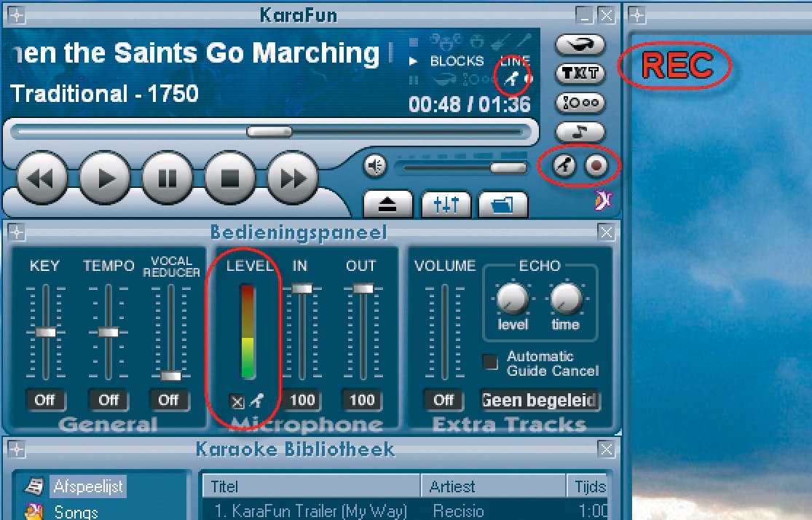
Task: Select Afspeellijst in the library tree
Action: pyautogui.click(x=88, y=486)
